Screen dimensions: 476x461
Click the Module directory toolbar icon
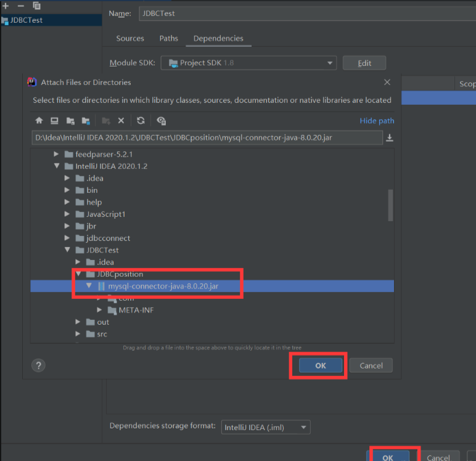coord(86,120)
